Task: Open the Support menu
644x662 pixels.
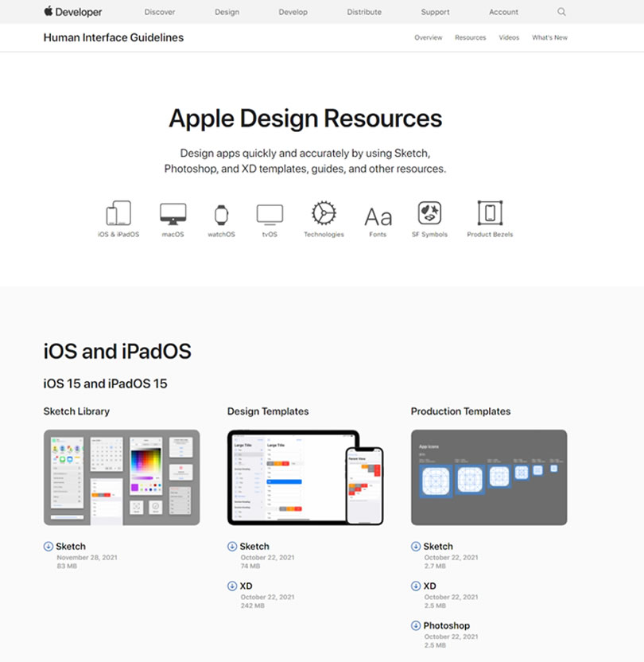Action: pyautogui.click(x=435, y=12)
